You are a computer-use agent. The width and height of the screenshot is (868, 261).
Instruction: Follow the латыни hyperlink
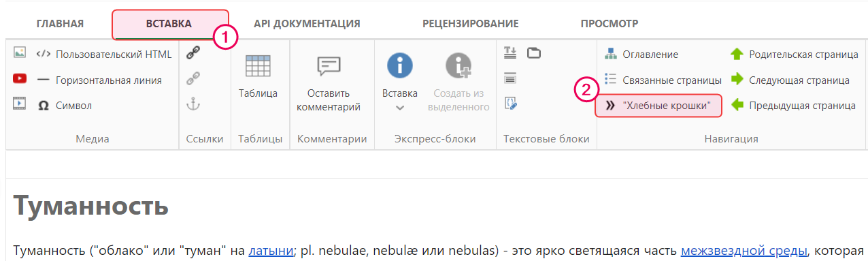tap(270, 250)
